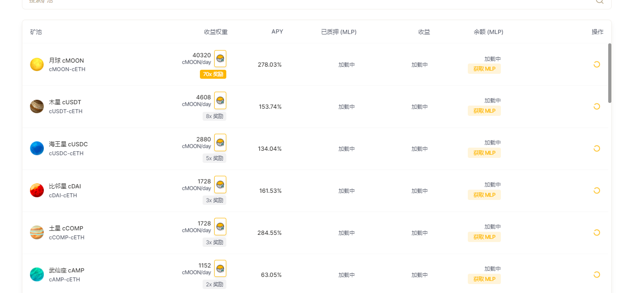The height and width of the screenshot is (293, 644).
Task: Click the striped Saturn icon for 土星 cCOMP
Action: [x=37, y=233]
